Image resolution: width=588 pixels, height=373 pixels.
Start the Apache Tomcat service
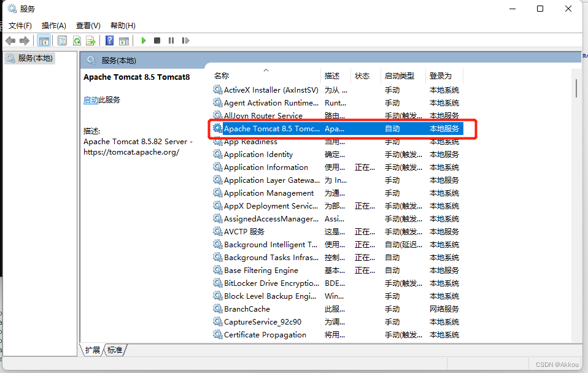tap(143, 40)
